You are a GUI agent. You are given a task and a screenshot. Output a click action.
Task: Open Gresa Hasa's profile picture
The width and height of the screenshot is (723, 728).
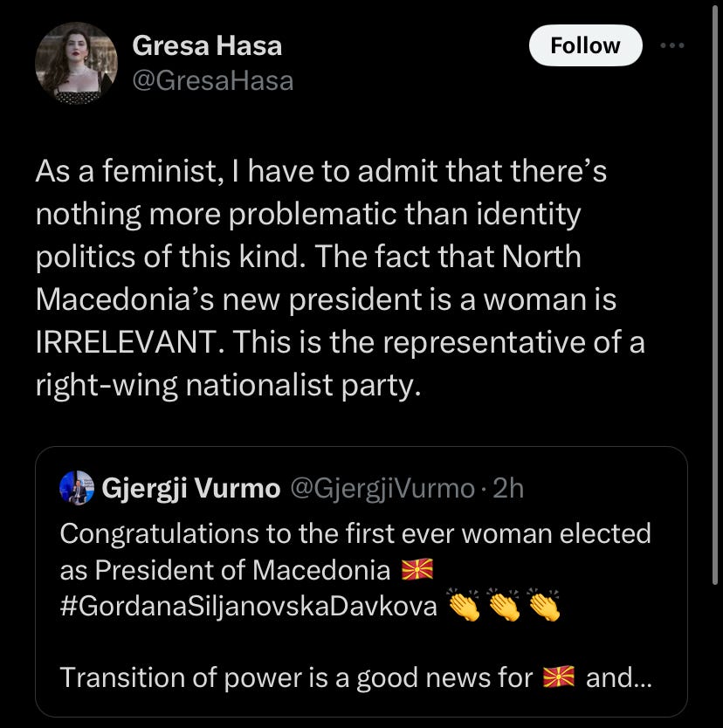pyautogui.click(x=76, y=63)
